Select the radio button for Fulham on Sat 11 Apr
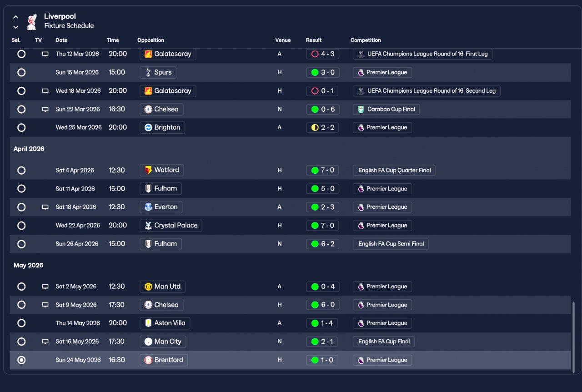Screen dimensions: 582x392 click(x=21, y=189)
